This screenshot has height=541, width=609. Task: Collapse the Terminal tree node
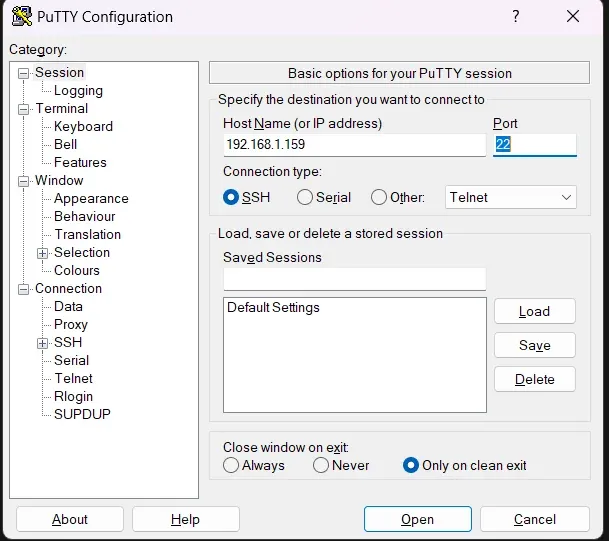[x=24, y=109]
